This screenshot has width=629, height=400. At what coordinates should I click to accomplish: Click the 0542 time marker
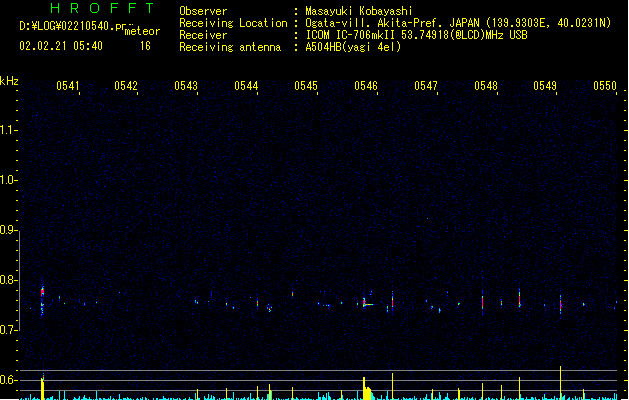[126, 86]
